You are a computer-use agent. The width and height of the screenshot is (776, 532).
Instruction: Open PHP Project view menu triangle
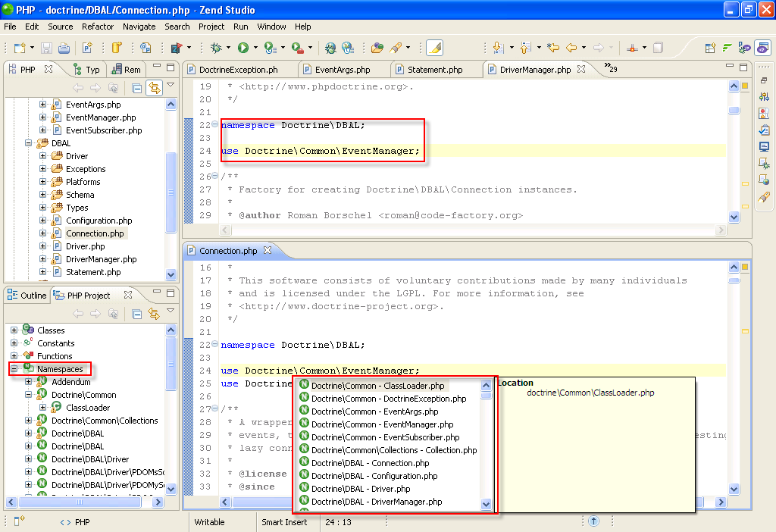click(x=171, y=311)
